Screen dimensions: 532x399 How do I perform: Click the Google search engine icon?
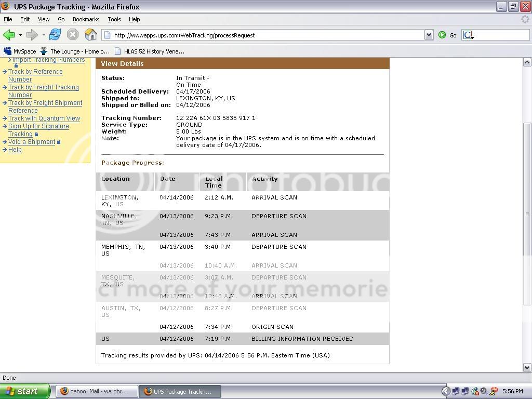click(x=468, y=35)
